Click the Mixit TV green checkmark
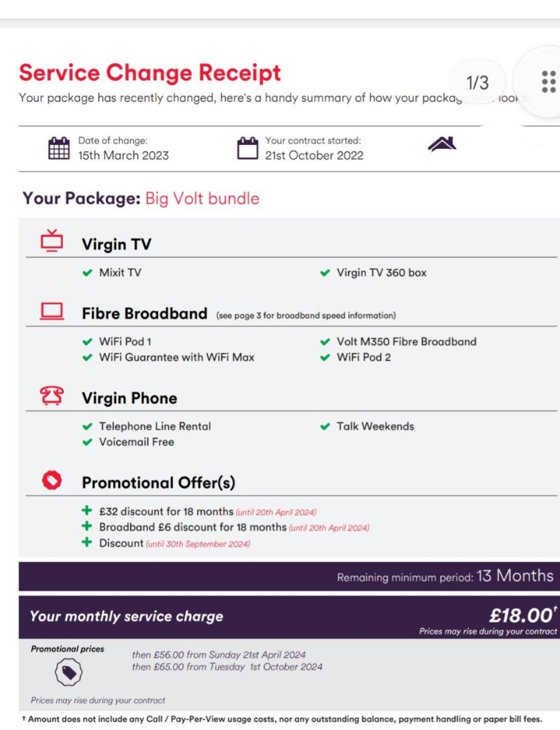This screenshot has width=560, height=730. [x=88, y=273]
